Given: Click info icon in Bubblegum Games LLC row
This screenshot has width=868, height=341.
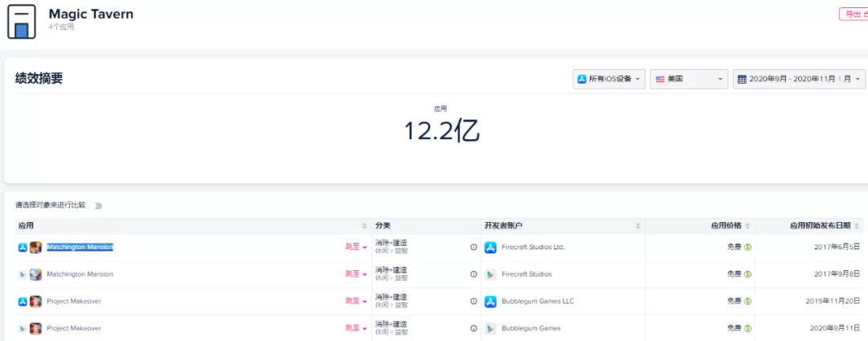Looking at the screenshot, I should 473,302.
